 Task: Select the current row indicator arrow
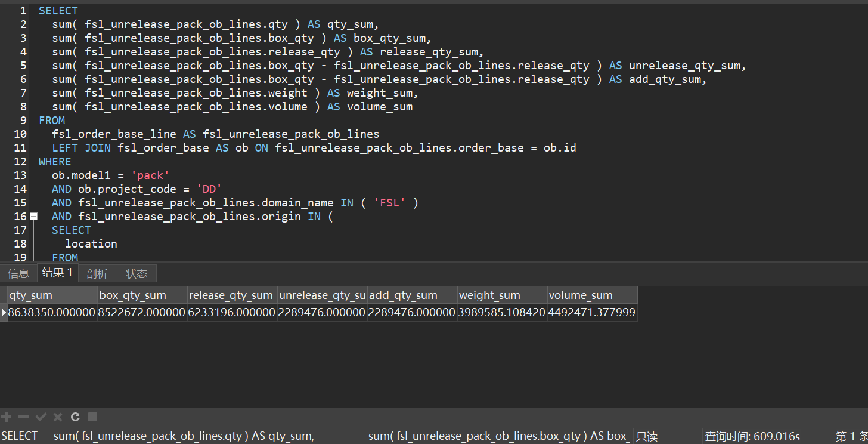(4, 312)
